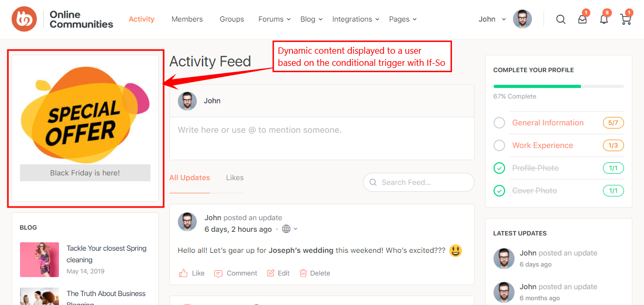
Task: Like John's wedding update
Action: 192,273
